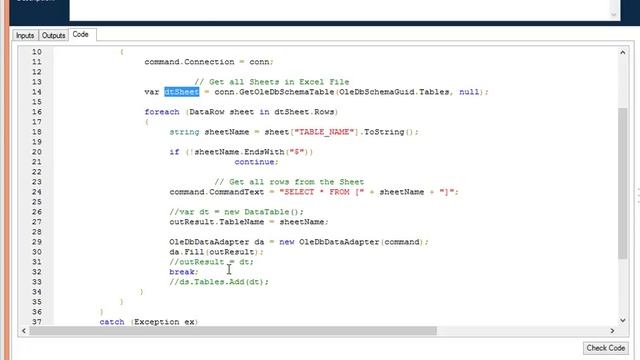Click the foreach keyword on line 16

pos(162,112)
